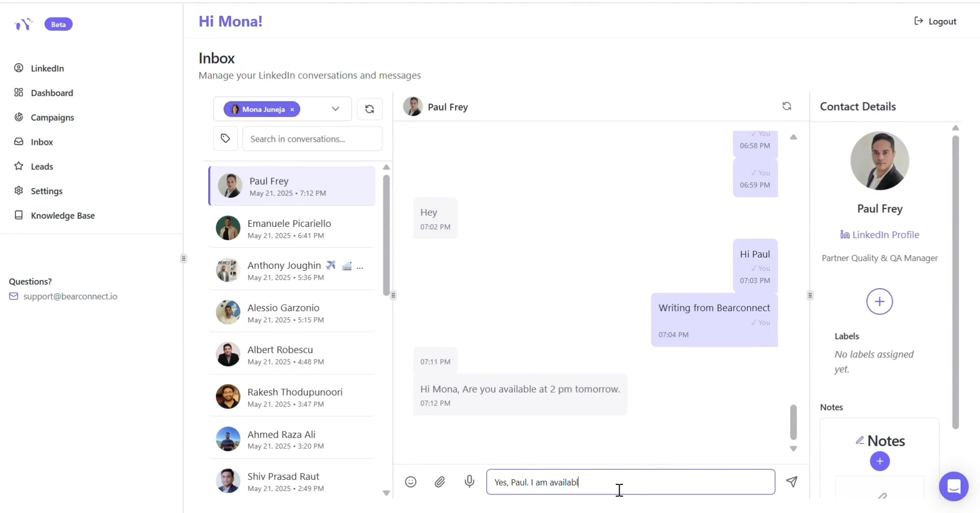Refresh the Paul Frey chat thread
980x513 pixels.
pos(787,106)
